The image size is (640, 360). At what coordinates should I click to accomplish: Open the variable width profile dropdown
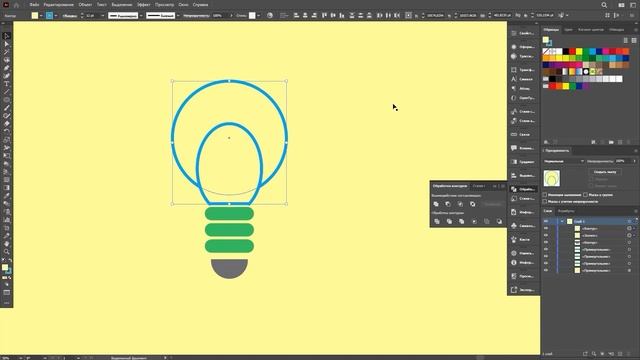pos(141,16)
